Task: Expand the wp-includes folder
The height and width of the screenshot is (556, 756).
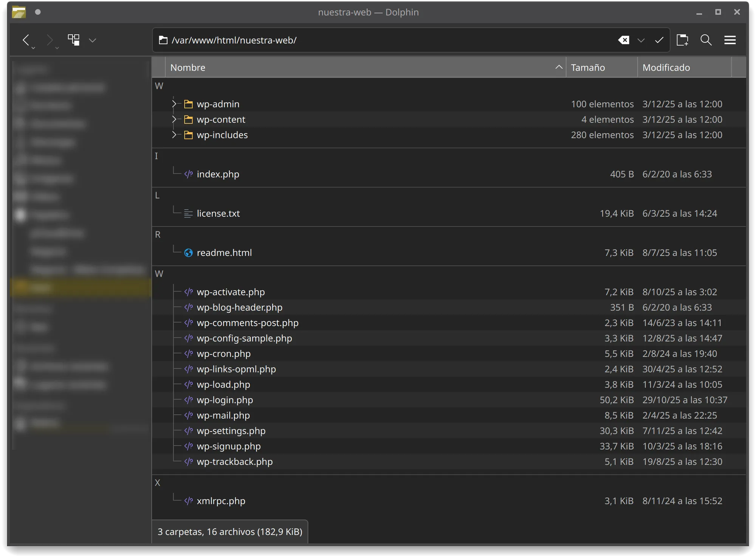Action: coord(174,135)
